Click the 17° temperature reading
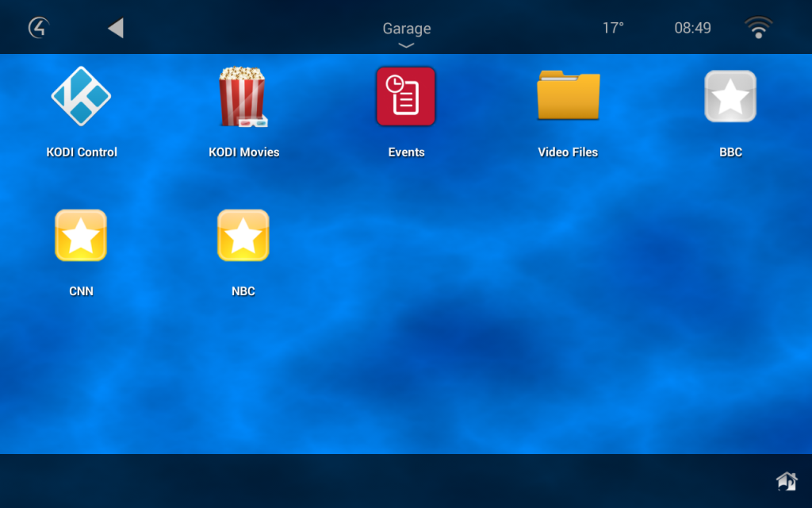 (x=613, y=28)
